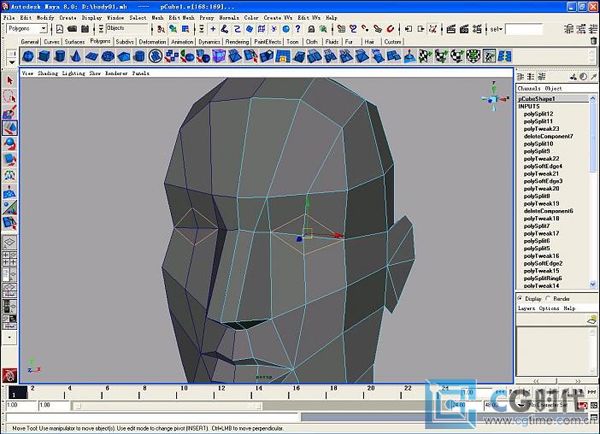Screen dimensions: 600x434
Task: Click the Channel Box vertical scrollbar
Action: pos(593,138)
